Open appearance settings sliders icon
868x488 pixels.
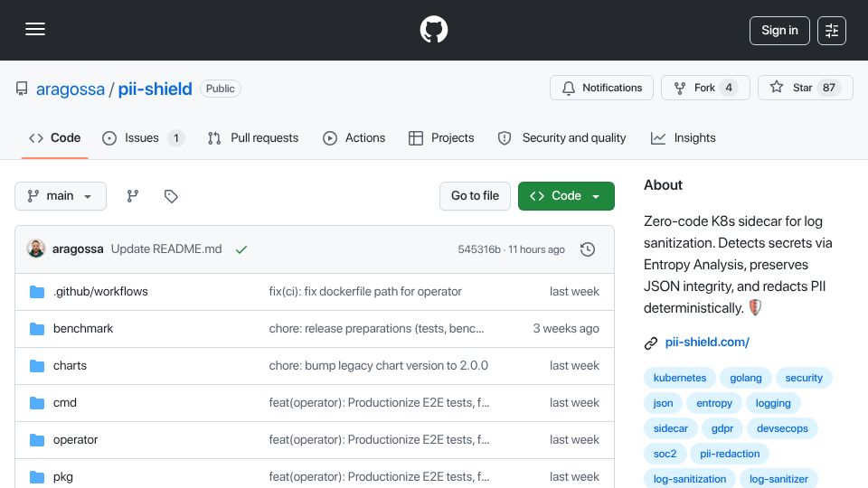click(832, 31)
